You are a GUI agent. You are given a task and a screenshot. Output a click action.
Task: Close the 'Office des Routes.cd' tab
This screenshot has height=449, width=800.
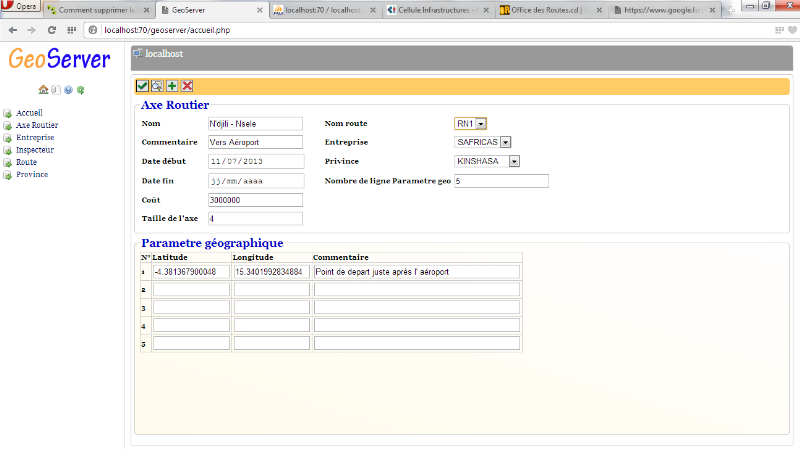[x=599, y=10]
